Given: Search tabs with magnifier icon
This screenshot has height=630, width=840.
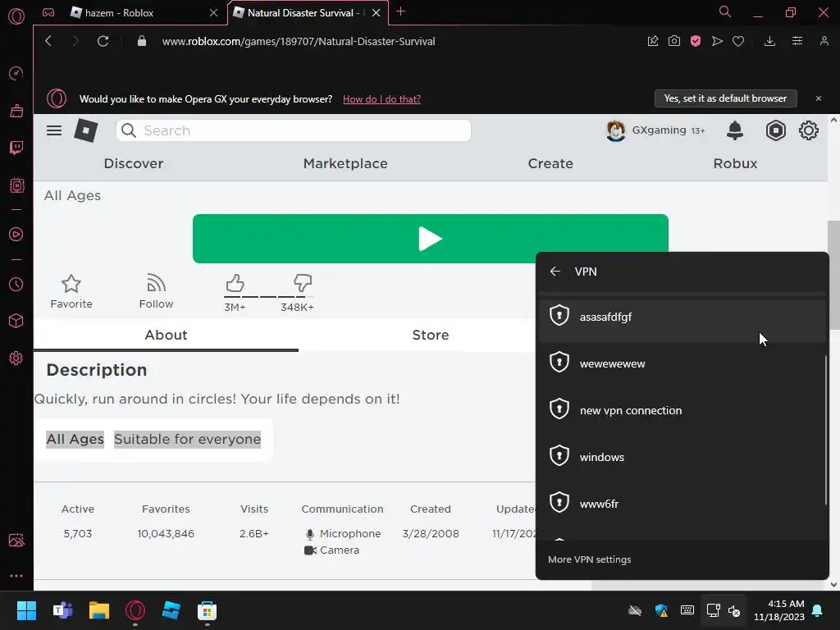Looking at the screenshot, I should pyautogui.click(x=725, y=11).
